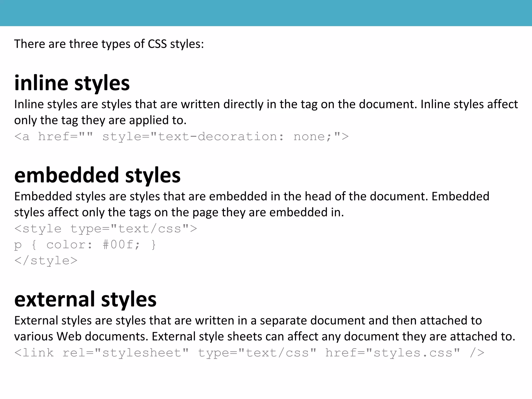This screenshot has height=399, width=532.
Task: Select the "external styles" heading
Action: tap(85, 300)
